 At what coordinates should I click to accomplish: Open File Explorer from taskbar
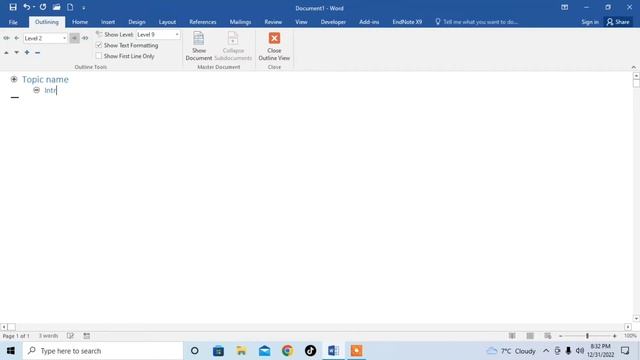pos(241,351)
